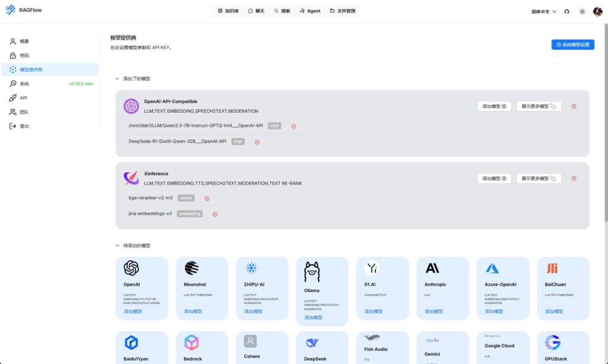Click 添加模型 for Xinference
The height and width of the screenshot is (364, 608).
tap(495, 178)
